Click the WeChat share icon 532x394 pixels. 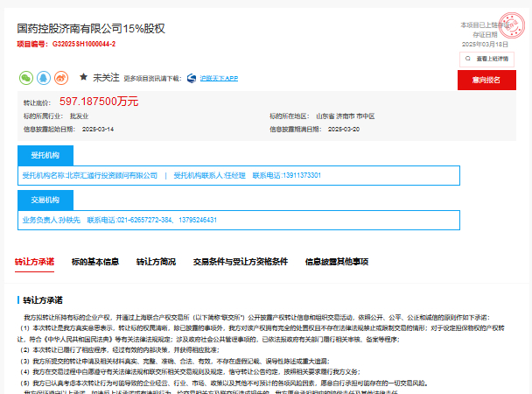click(25, 77)
